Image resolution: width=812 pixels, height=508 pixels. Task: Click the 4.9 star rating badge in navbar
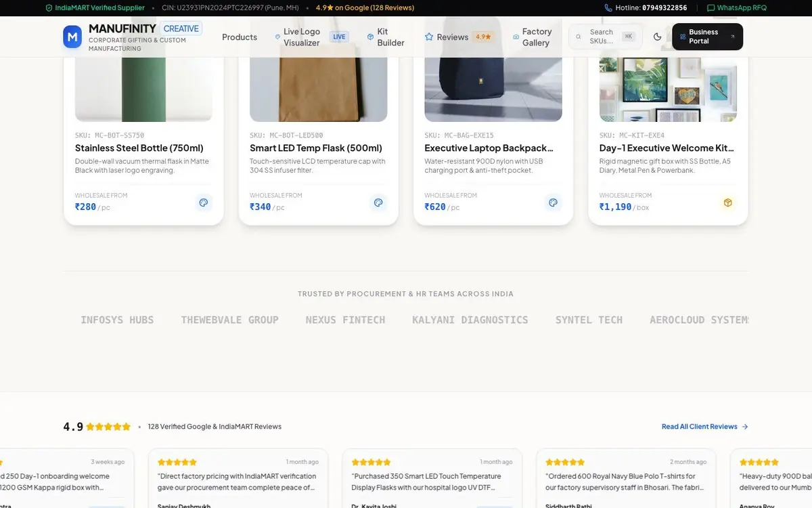tap(483, 37)
